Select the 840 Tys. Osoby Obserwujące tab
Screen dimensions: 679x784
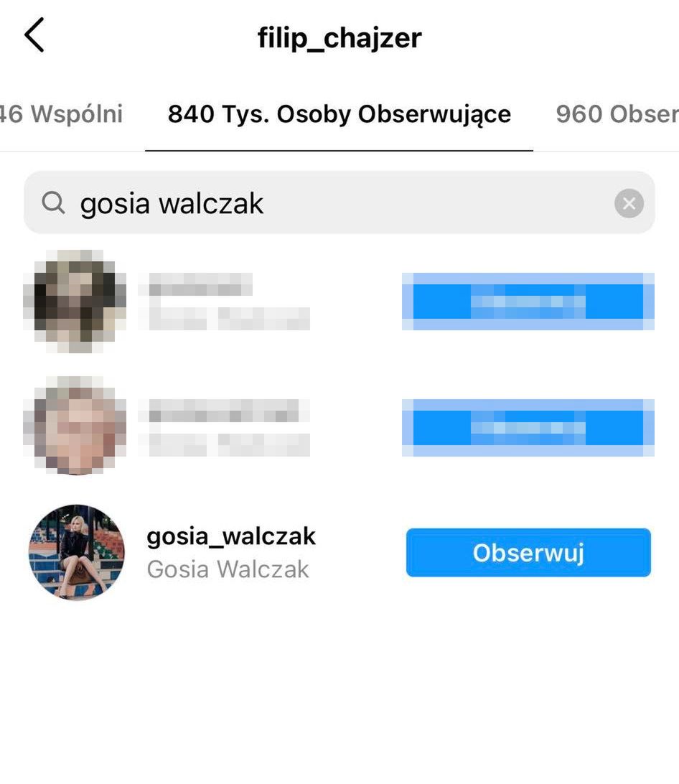point(339,114)
